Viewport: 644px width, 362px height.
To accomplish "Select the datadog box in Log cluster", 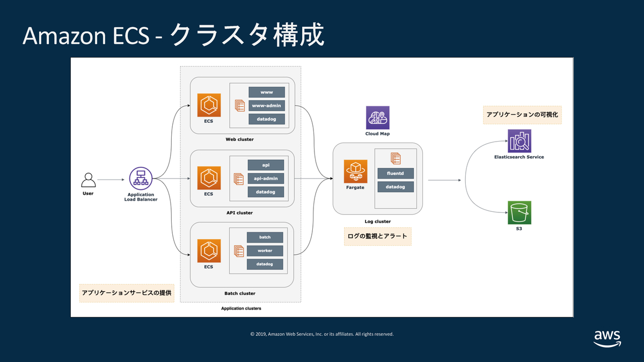I will [396, 187].
